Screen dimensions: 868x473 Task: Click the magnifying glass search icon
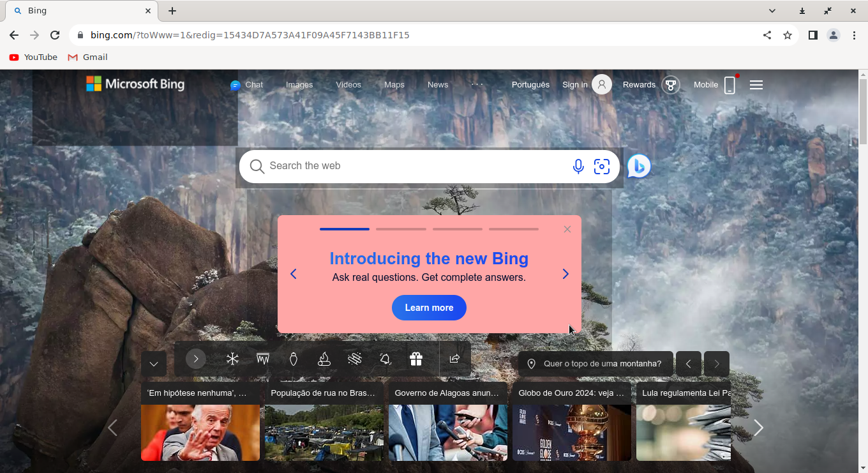(257, 167)
